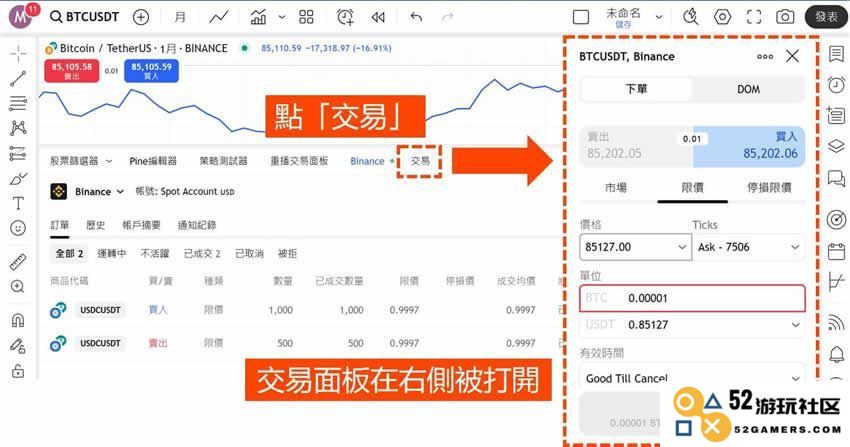Take a chart snapshot with the camera icon
The image size is (850, 447).
coord(785,17)
